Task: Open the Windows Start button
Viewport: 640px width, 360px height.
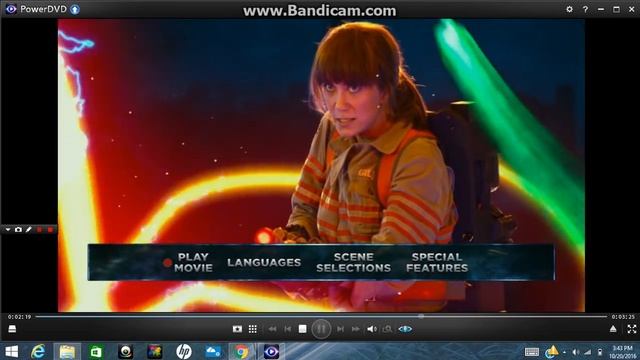Action: point(11,351)
